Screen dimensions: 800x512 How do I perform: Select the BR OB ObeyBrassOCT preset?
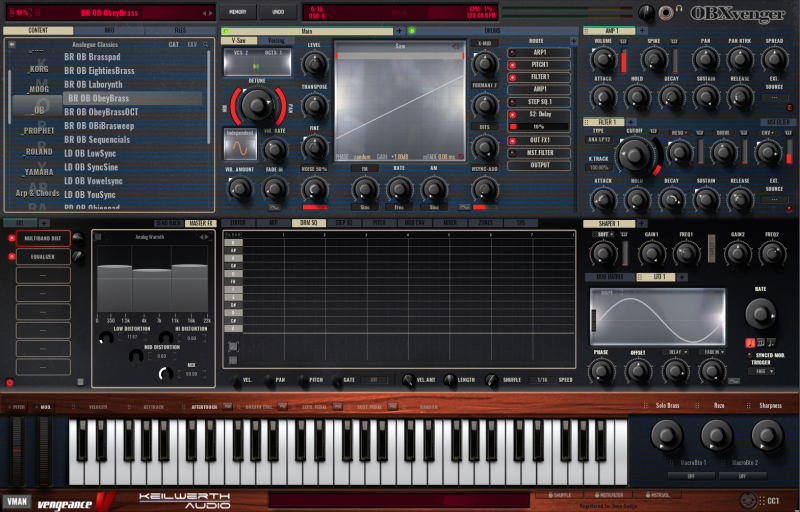tap(101, 112)
